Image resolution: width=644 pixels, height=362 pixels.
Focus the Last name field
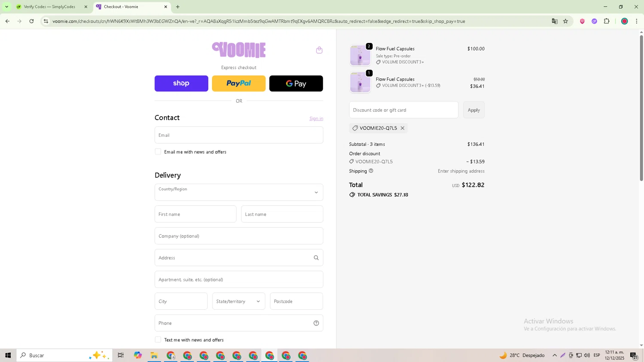tap(282, 214)
